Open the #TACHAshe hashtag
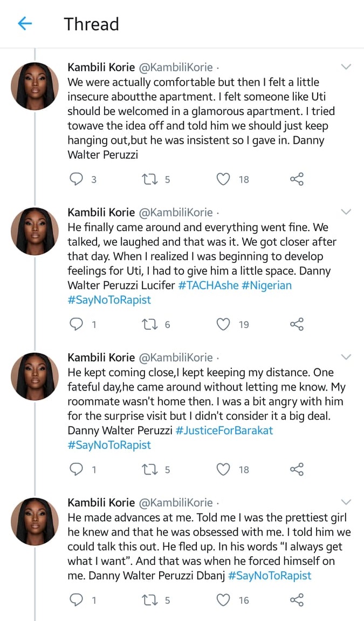 point(208,285)
